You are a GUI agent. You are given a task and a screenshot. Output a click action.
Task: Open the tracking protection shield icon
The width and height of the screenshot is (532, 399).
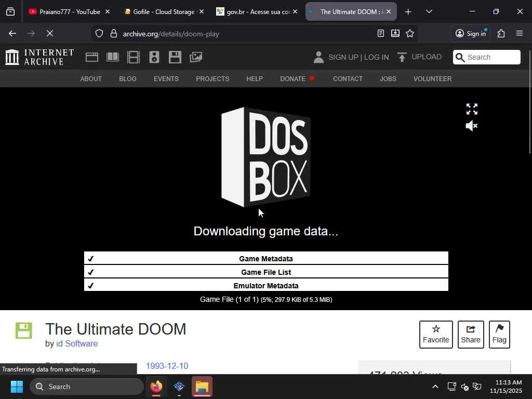pyautogui.click(x=99, y=34)
